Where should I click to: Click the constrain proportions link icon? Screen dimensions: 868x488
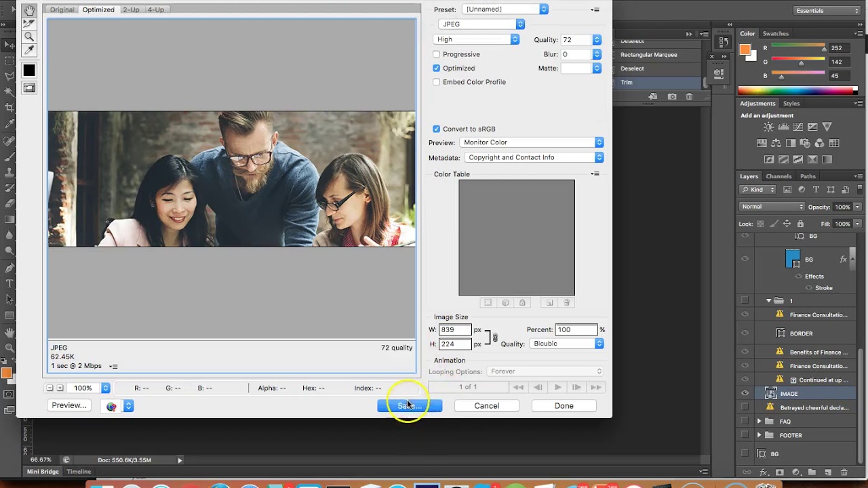tap(495, 337)
